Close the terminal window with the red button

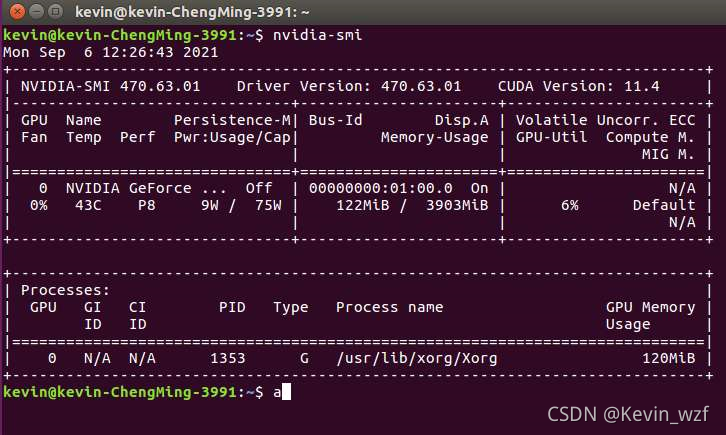(18, 11)
